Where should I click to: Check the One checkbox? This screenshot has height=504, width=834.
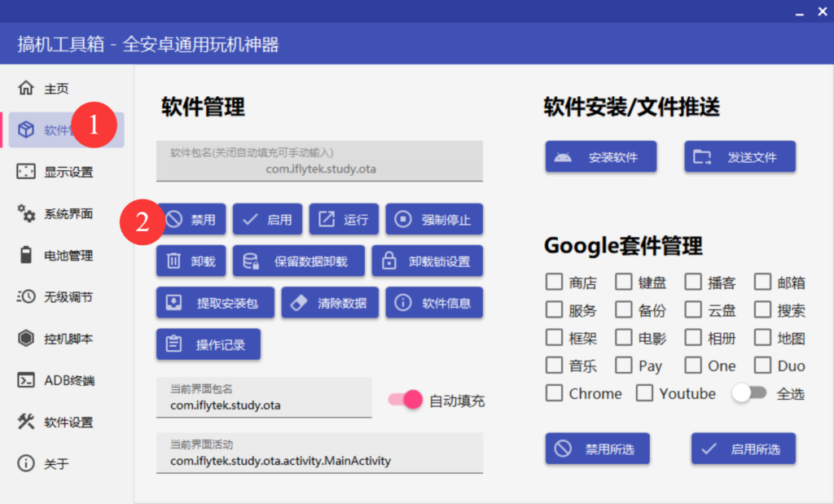point(693,366)
